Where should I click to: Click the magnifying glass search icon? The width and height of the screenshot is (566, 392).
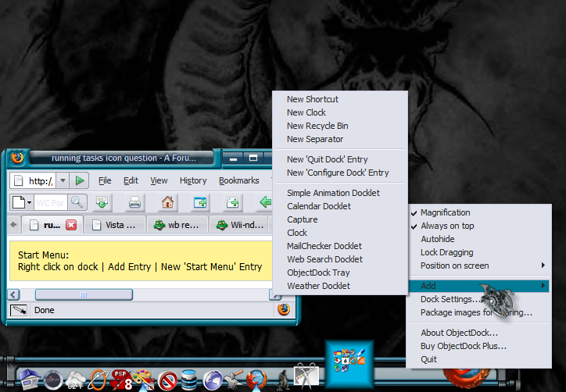77,202
